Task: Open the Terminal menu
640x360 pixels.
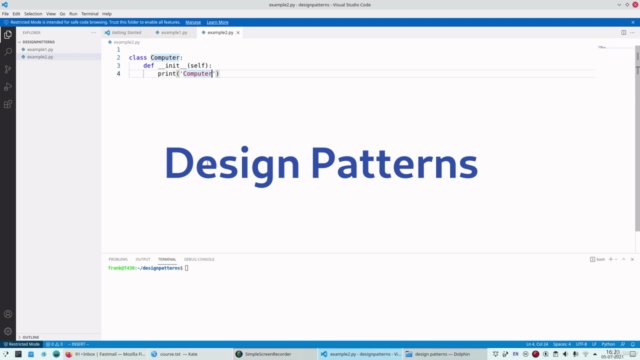Action: pyautogui.click(x=90, y=13)
